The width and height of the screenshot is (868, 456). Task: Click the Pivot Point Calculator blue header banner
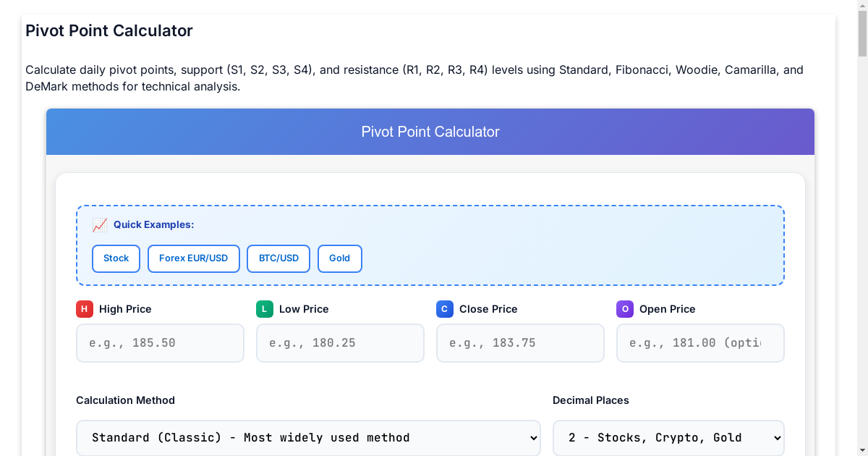coord(430,132)
